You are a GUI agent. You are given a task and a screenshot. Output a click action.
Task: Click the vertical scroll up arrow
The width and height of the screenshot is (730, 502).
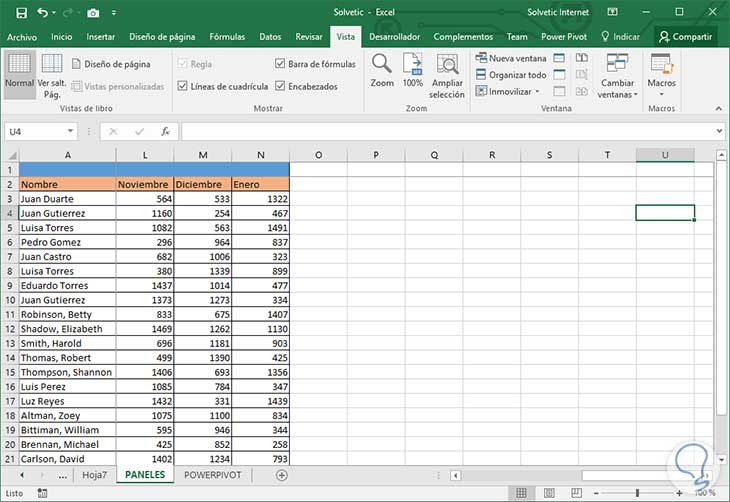[x=721, y=155]
